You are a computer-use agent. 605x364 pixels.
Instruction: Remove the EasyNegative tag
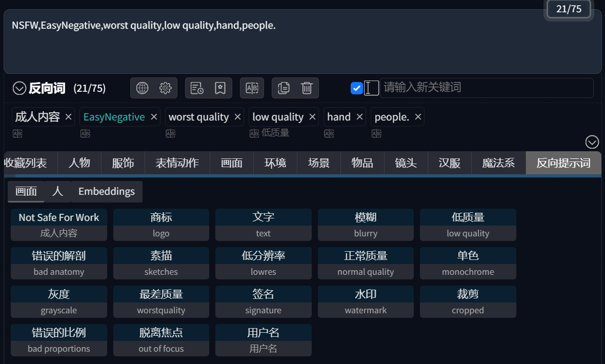154,116
